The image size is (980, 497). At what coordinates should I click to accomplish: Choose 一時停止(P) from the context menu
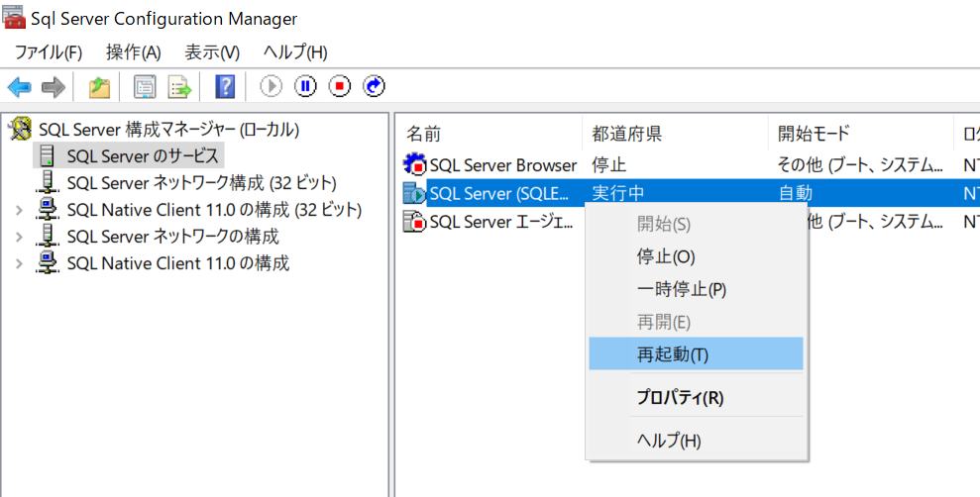tap(697, 289)
